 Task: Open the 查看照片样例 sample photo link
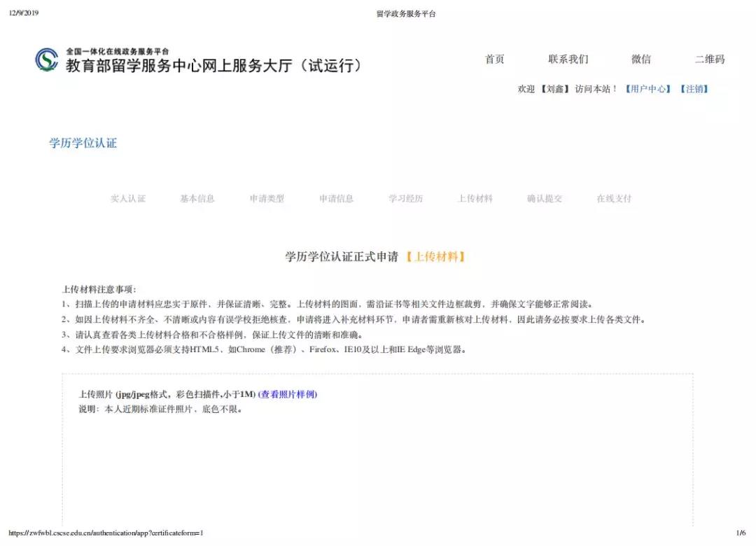point(288,394)
